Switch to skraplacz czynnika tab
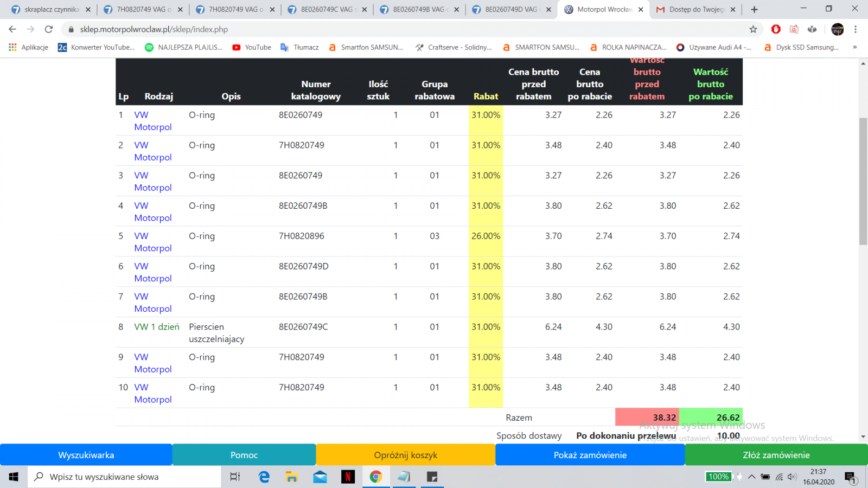868x488 pixels. point(52,9)
